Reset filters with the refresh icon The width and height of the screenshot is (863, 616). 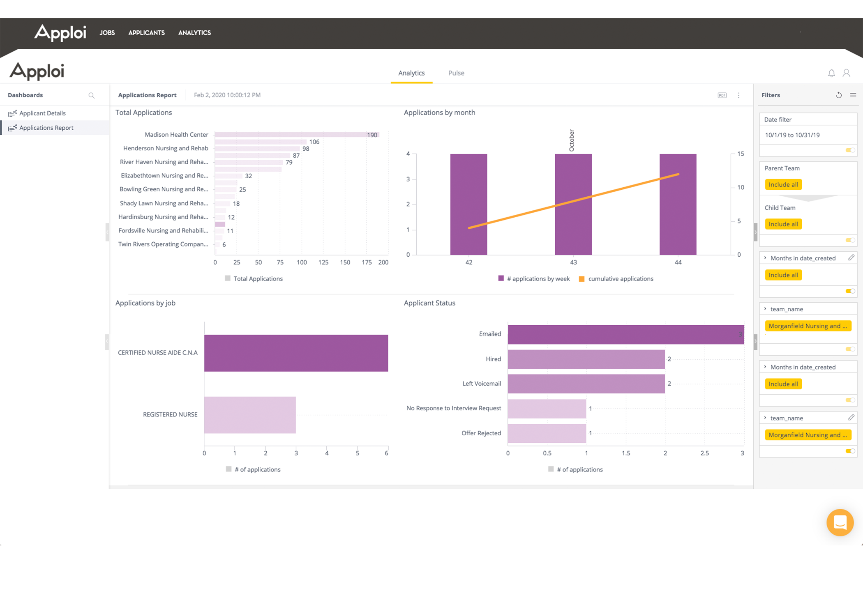(839, 95)
